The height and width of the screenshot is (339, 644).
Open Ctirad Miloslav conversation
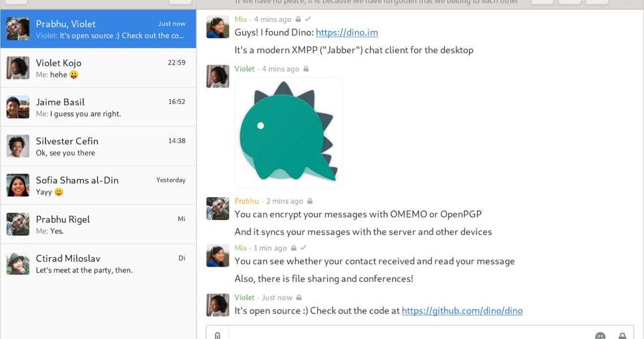point(98,263)
